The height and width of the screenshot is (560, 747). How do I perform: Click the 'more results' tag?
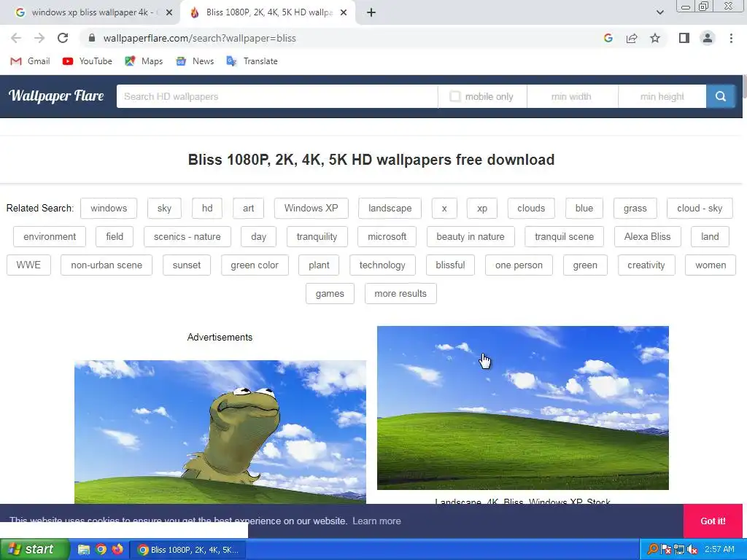click(x=400, y=293)
